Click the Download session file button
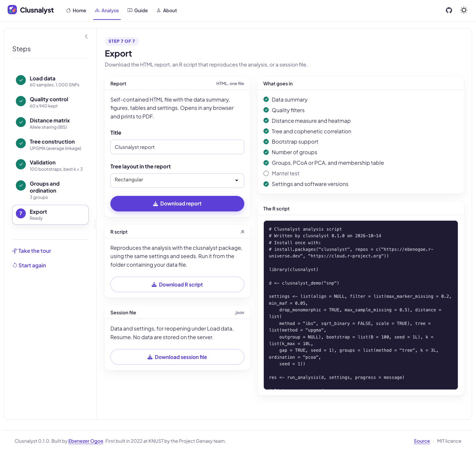 click(177, 357)
